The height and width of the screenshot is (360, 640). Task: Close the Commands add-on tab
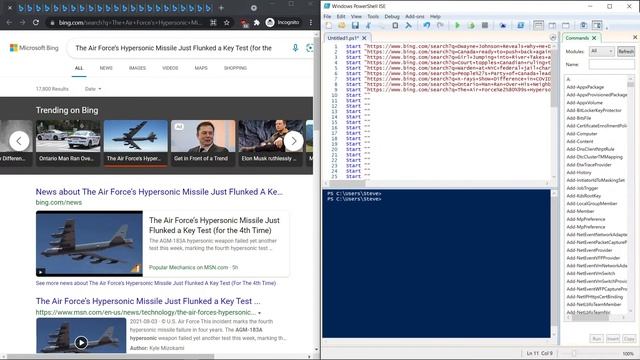[x=594, y=38]
